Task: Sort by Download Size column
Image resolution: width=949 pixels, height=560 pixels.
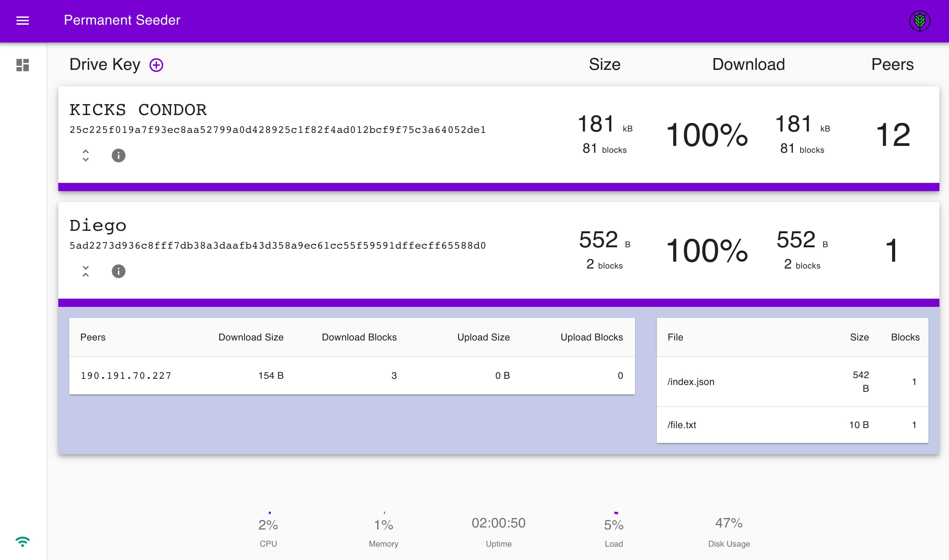Action: pos(251,337)
